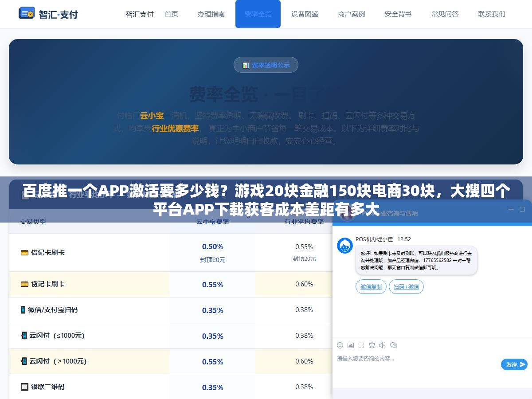Toggle the chat sound speaker icon

(383, 345)
